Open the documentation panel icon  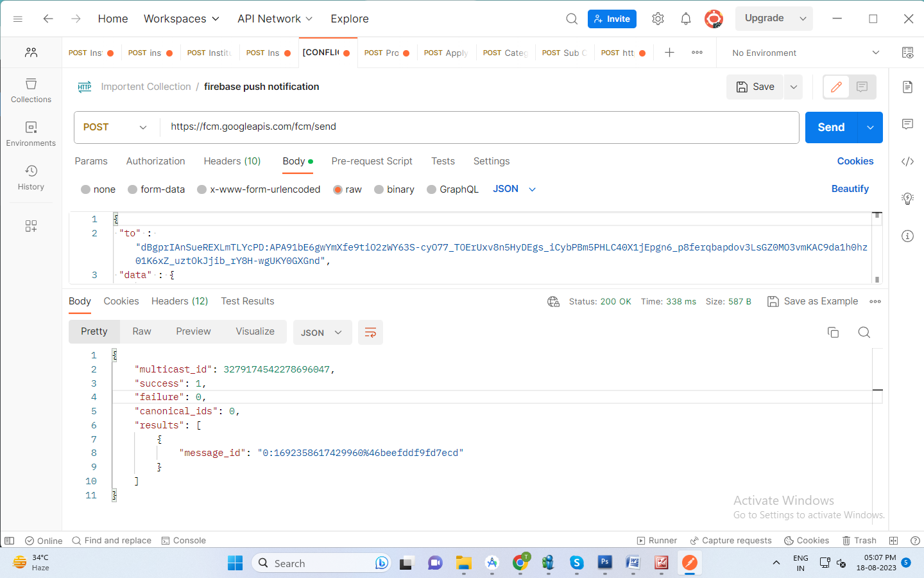(907, 87)
